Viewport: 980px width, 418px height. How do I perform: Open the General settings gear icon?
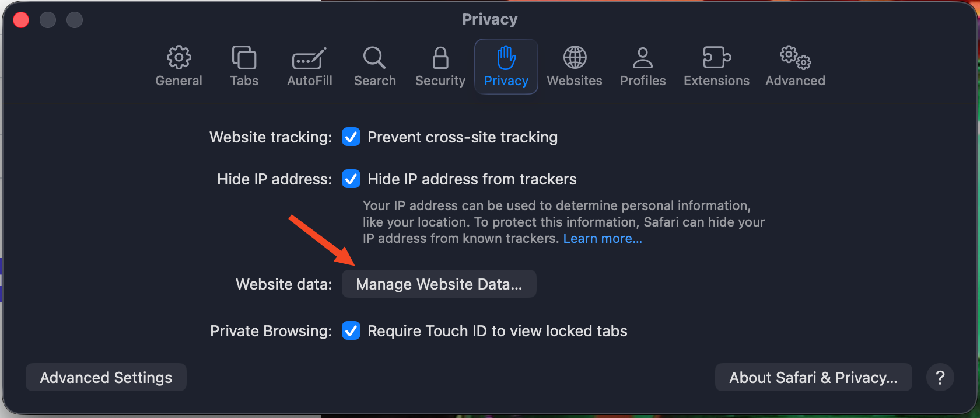(178, 58)
